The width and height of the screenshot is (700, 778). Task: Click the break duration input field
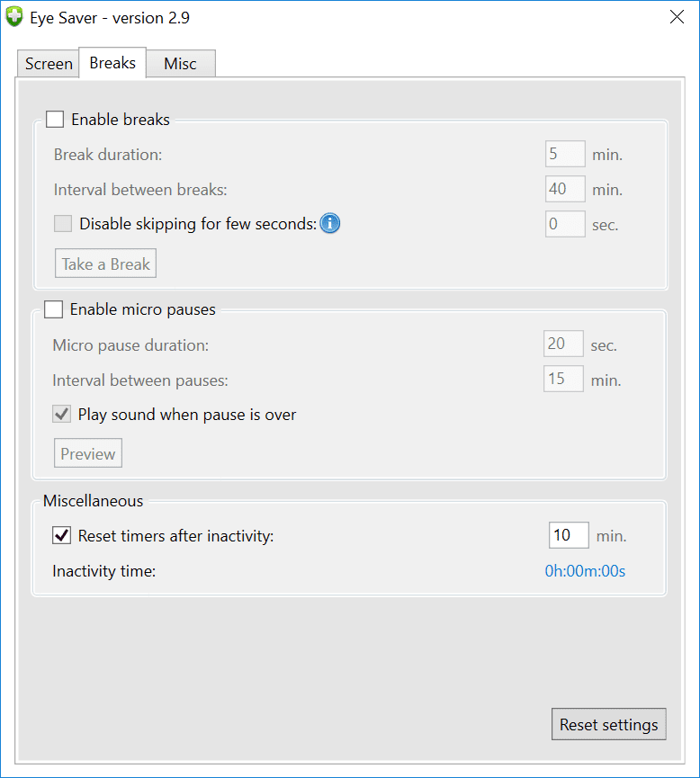point(565,153)
